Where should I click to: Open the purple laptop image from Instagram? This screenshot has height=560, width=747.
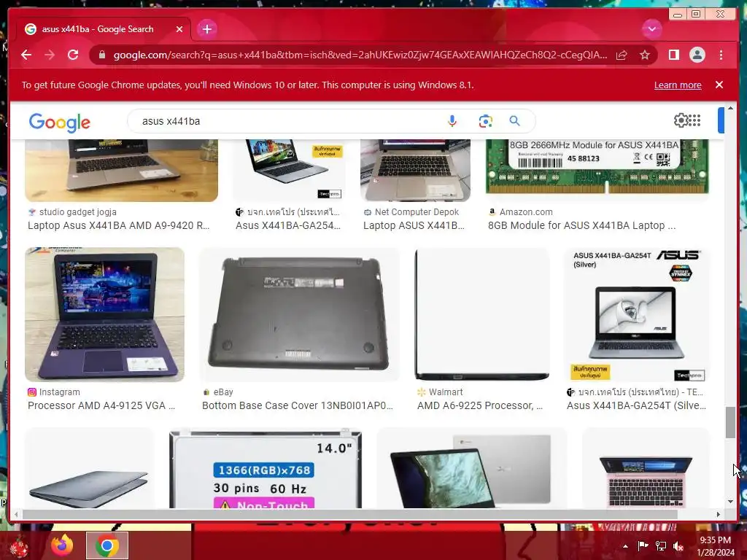tap(105, 314)
